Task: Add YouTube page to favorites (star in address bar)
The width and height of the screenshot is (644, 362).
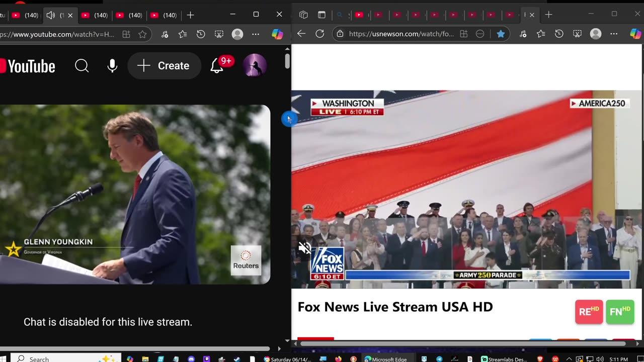Action: coord(142,34)
